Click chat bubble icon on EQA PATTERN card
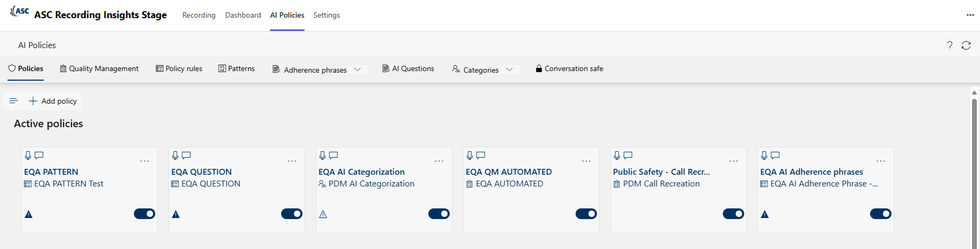 point(39,155)
